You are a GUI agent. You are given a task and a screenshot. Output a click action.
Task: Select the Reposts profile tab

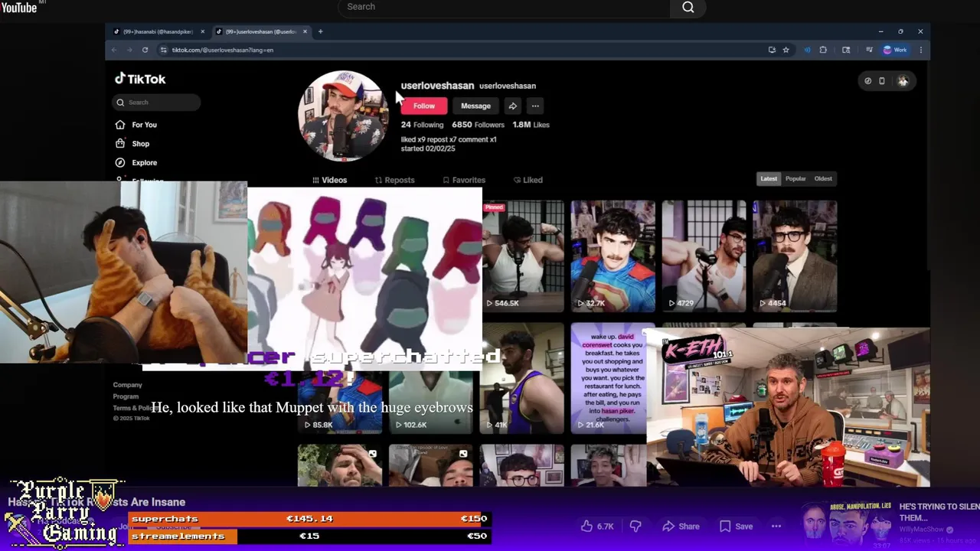point(394,180)
